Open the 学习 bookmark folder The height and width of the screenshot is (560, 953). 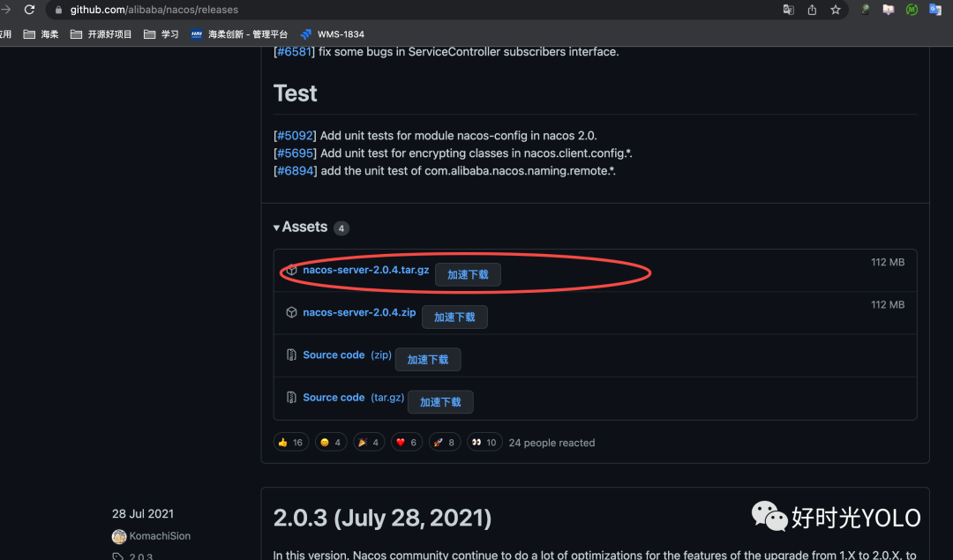(161, 34)
